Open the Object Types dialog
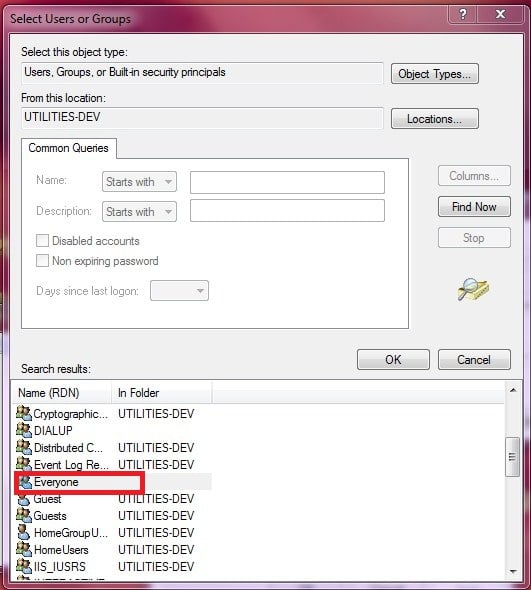Screen dimensions: 531x590 [435, 74]
